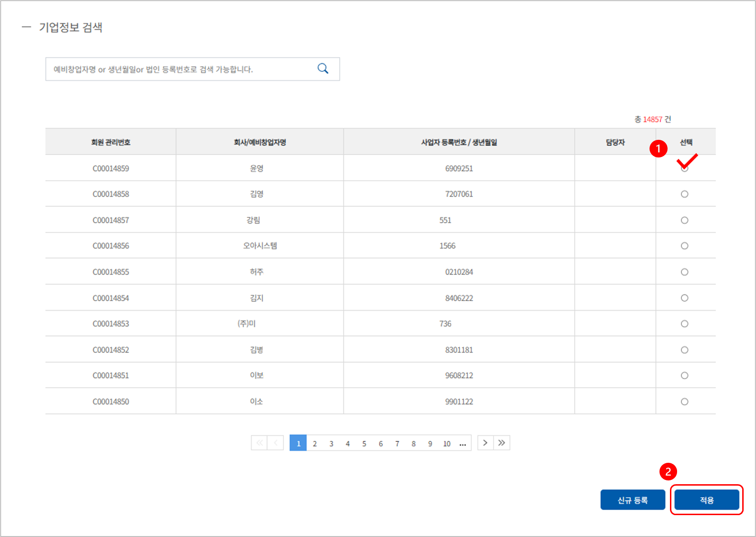
Task: Select current page 1 in pagination
Action: click(x=298, y=443)
